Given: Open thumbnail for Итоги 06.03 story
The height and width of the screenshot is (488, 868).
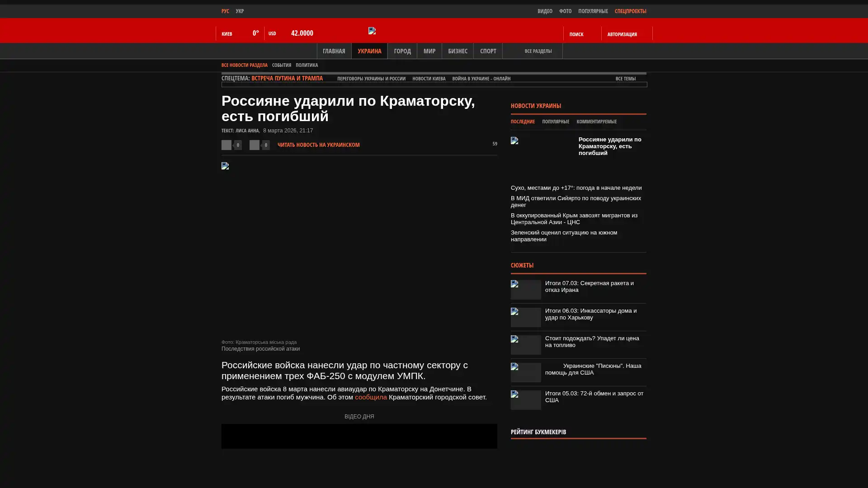Looking at the screenshot, I should tap(526, 317).
